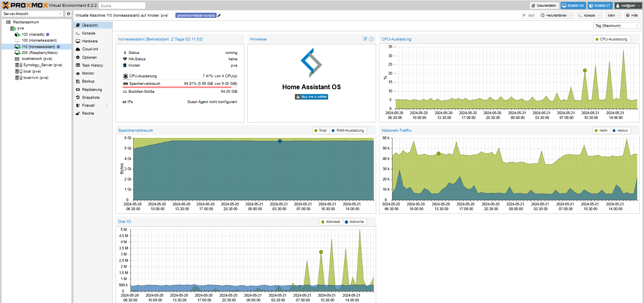Image resolution: width=644 pixels, height=303 pixels.
Task: Click the Erstelle CT button
Action: click(x=600, y=6)
